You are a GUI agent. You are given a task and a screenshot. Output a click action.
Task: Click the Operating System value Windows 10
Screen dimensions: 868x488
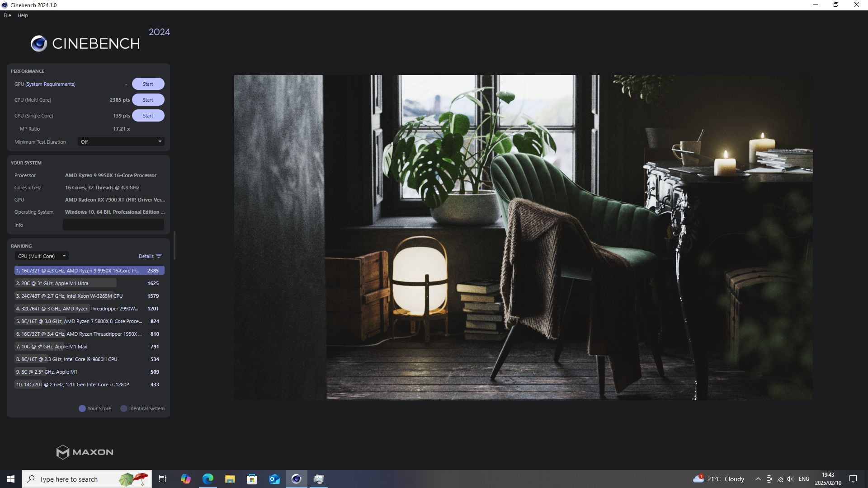point(115,212)
